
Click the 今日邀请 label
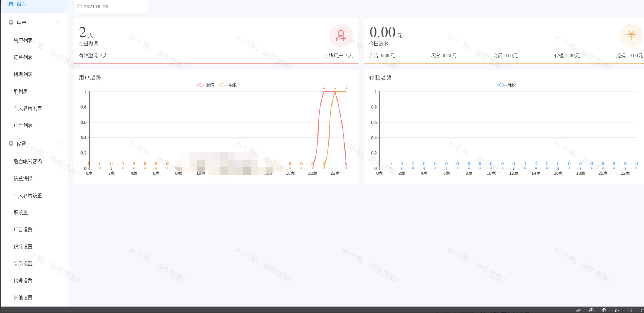click(x=88, y=44)
